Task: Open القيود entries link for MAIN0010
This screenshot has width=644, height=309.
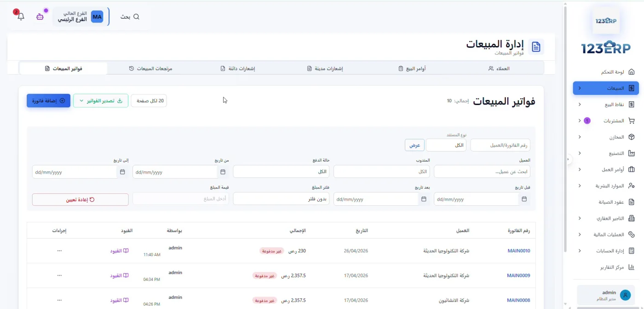Action: coord(119,251)
